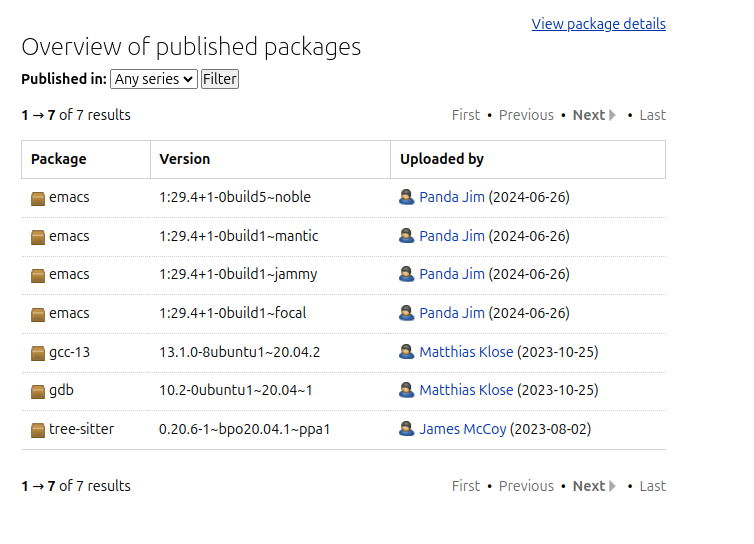Click the Package column header
The image size is (754, 544).
[59, 159]
